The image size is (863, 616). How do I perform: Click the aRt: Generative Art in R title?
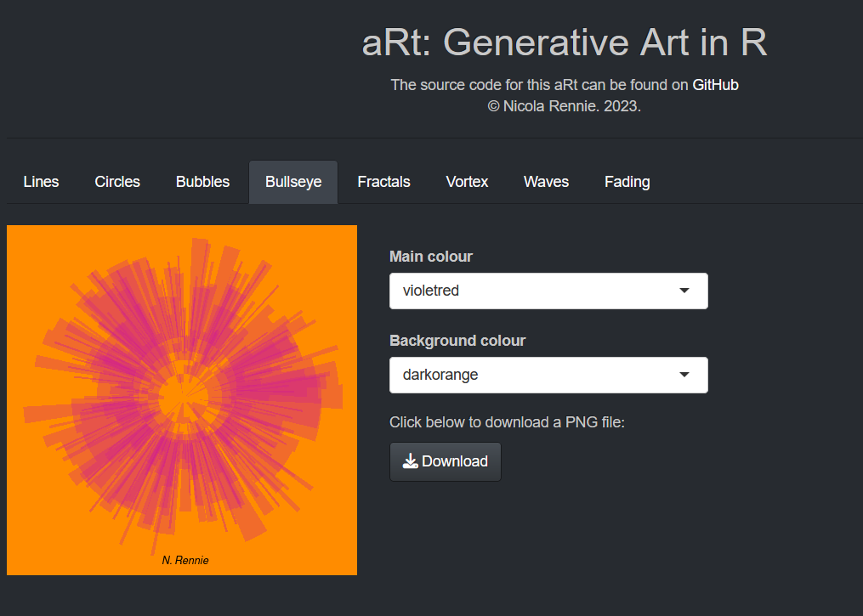564,42
